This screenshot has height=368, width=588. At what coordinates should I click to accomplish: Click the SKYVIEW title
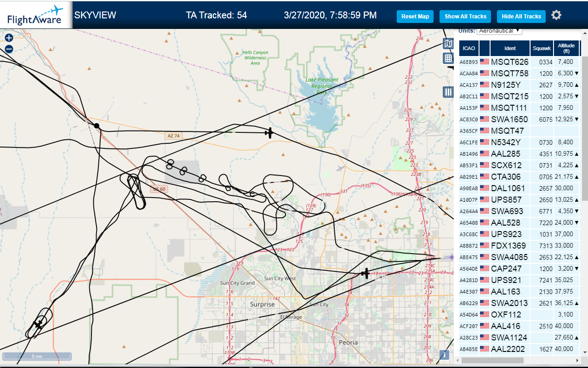tap(95, 15)
